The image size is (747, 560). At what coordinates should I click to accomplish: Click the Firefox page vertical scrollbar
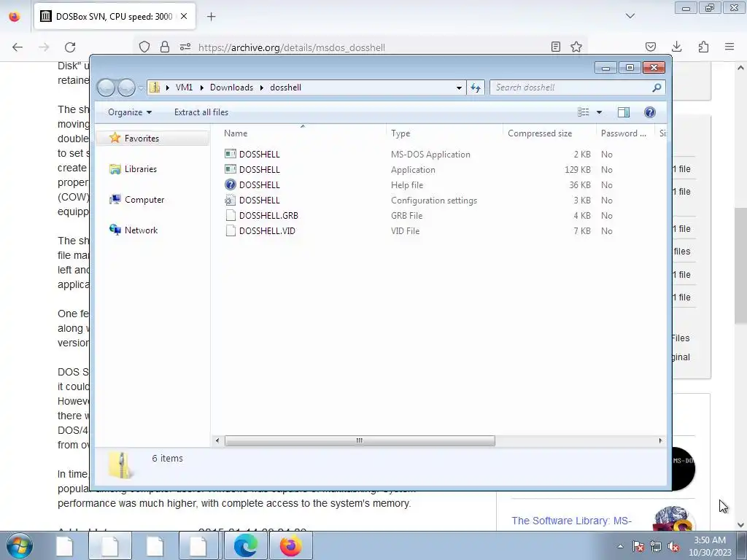point(740,265)
